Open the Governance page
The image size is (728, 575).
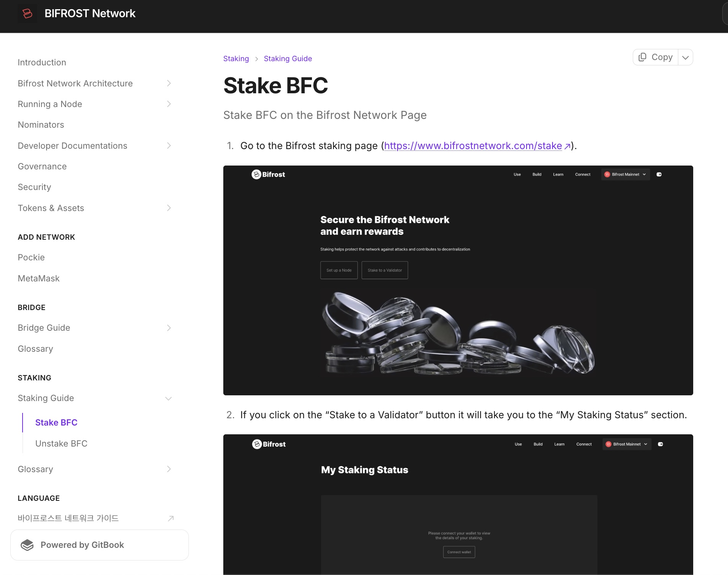coord(42,166)
